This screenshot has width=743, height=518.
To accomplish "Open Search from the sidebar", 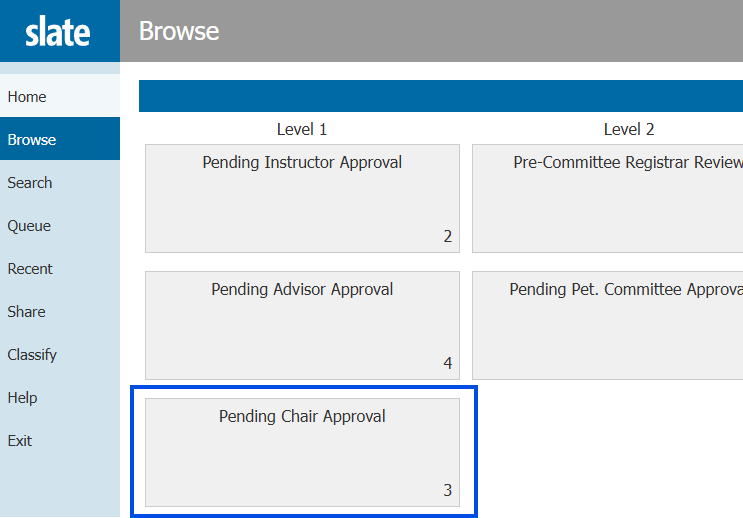I will 30,183.
